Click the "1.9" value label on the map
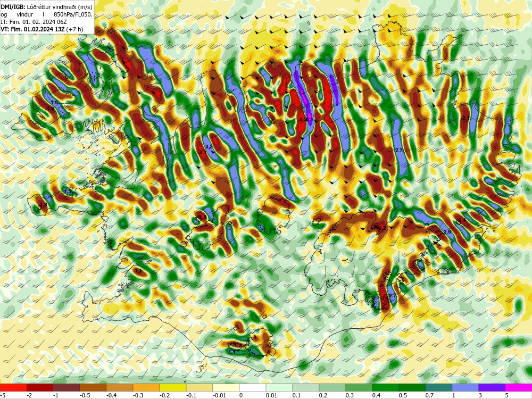 (x=54, y=103)
